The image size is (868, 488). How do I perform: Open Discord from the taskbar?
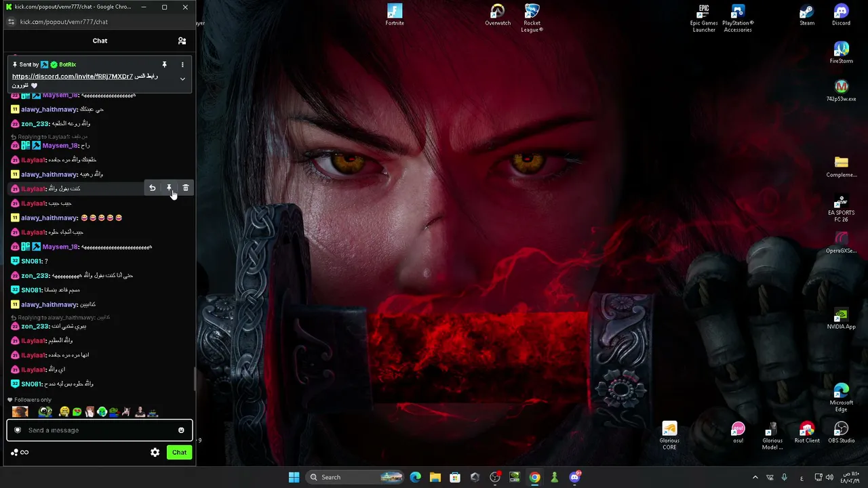click(574, 477)
